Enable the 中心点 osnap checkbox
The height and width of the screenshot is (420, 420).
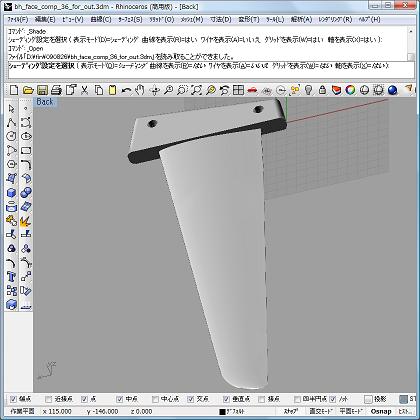pyautogui.click(x=155, y=399)
